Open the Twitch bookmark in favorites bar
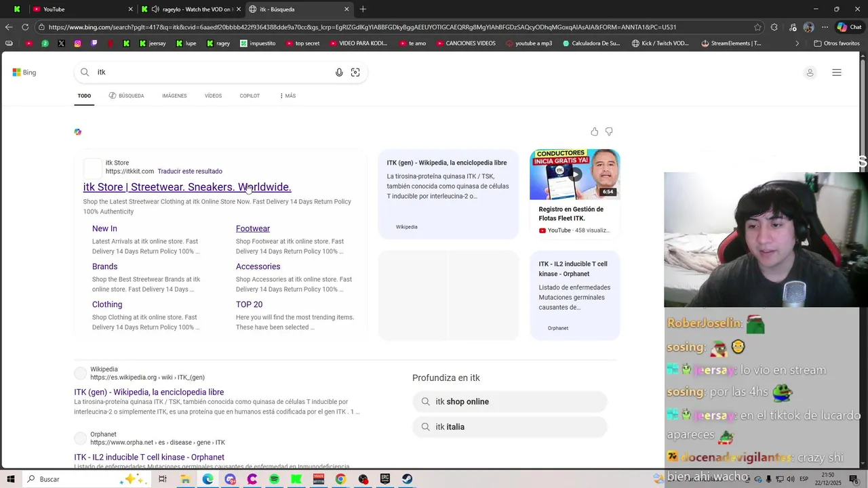Screen dimensions: 868x488 (94, 43)
